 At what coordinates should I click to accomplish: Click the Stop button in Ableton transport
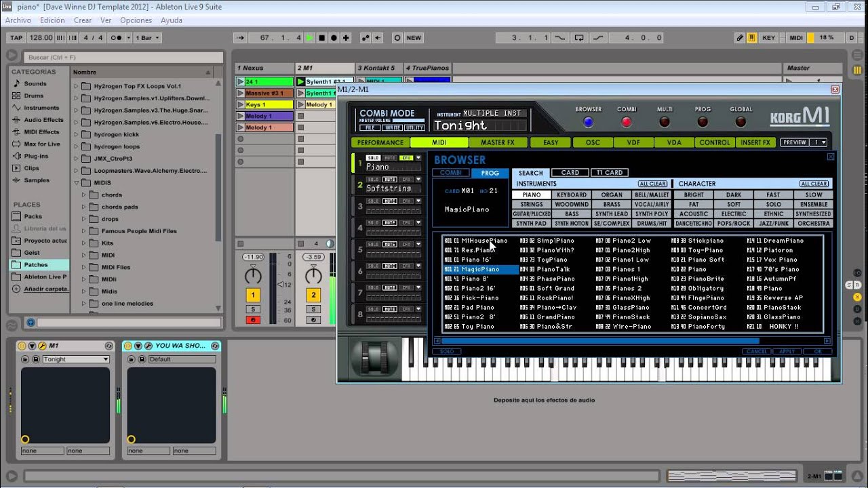tap(322, 38)
